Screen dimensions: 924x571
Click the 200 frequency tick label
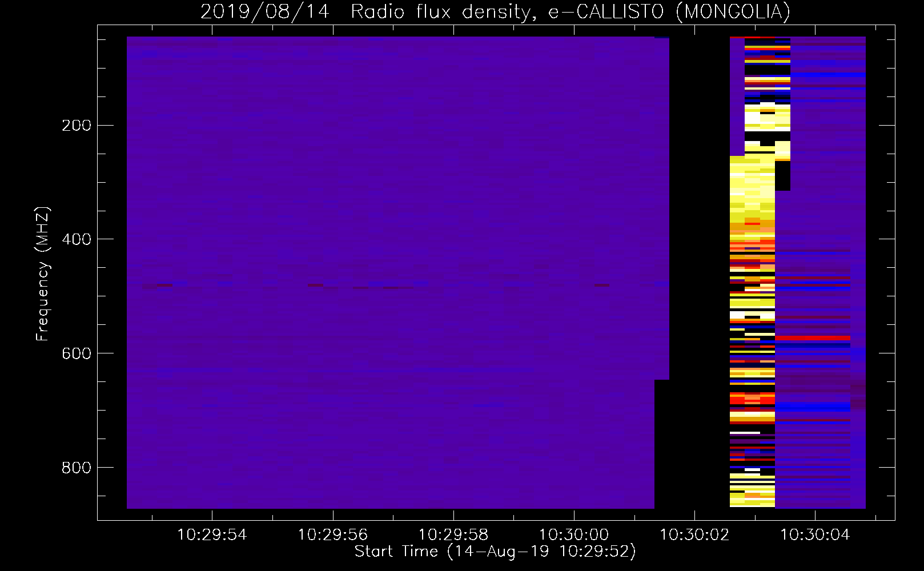[x=77, y=126]
